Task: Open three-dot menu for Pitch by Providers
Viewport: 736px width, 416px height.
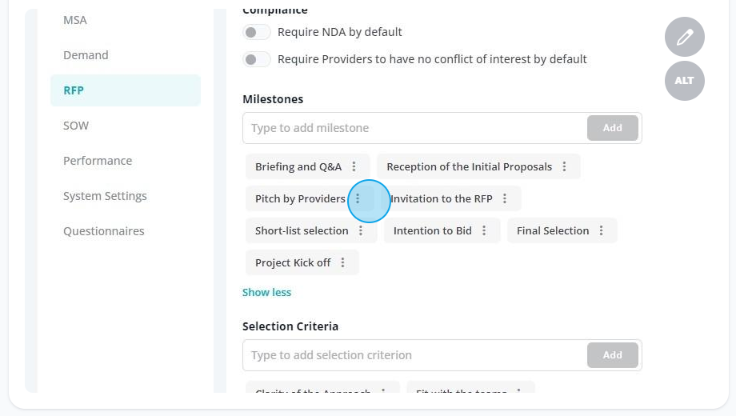Action: [x=358, y=199]
